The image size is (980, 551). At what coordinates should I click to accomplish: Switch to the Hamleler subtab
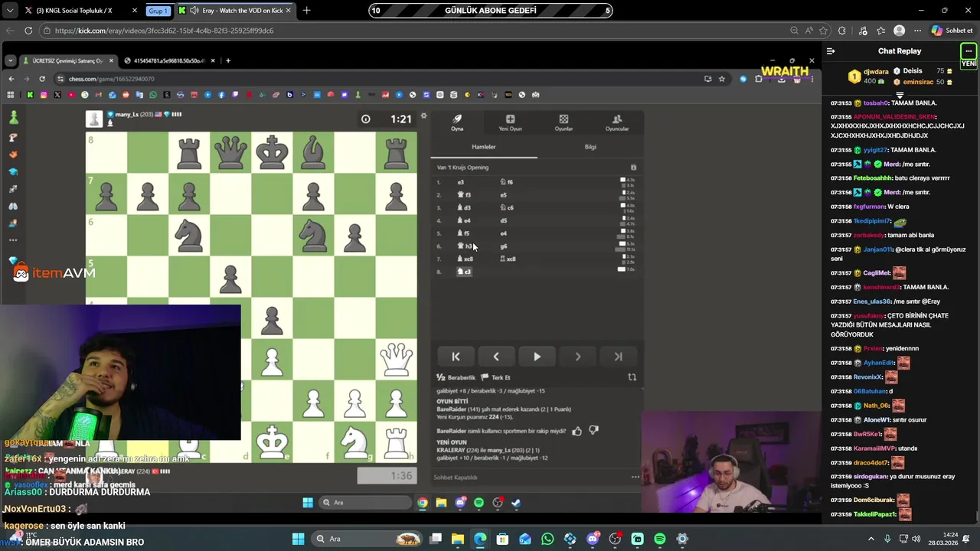point(484,147)
